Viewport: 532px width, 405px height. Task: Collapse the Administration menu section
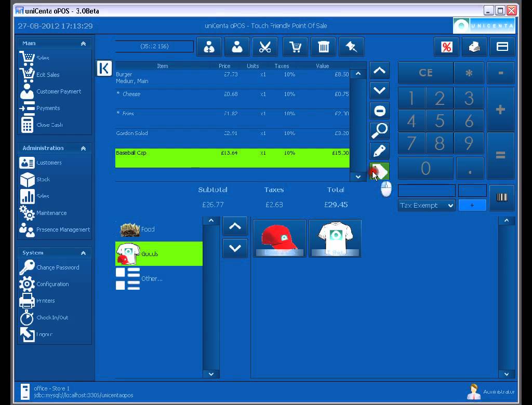click(x=83, y=148)
